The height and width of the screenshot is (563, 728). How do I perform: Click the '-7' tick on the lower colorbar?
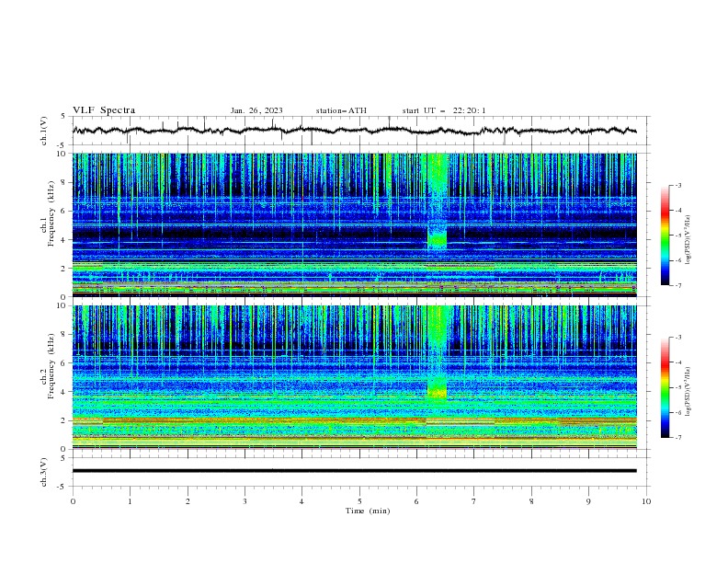coord(677,438)
